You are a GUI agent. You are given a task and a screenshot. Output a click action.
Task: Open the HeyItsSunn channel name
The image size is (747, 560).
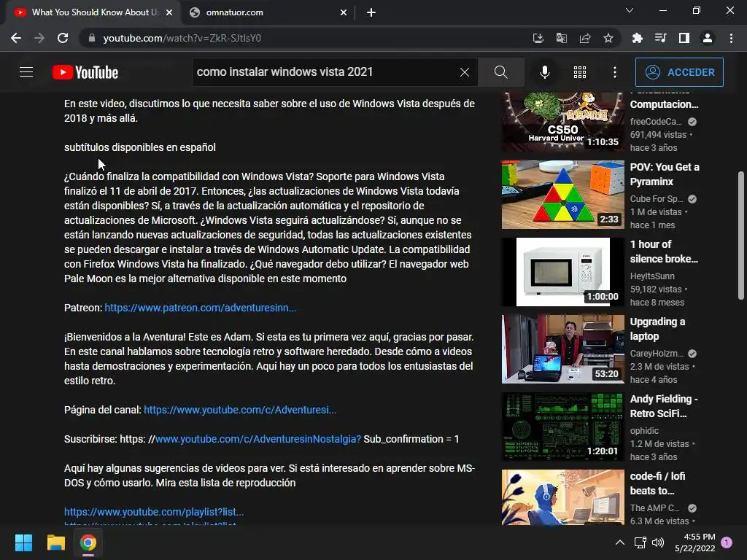pos(652,276)
